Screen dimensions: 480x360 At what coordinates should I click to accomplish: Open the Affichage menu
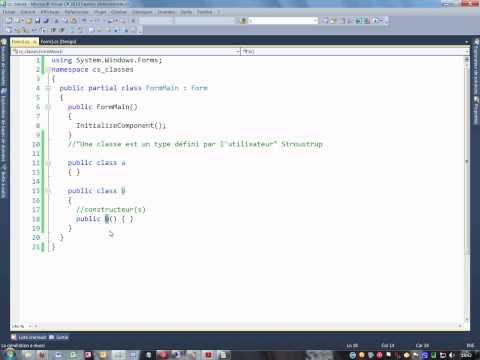click(50, 12)
